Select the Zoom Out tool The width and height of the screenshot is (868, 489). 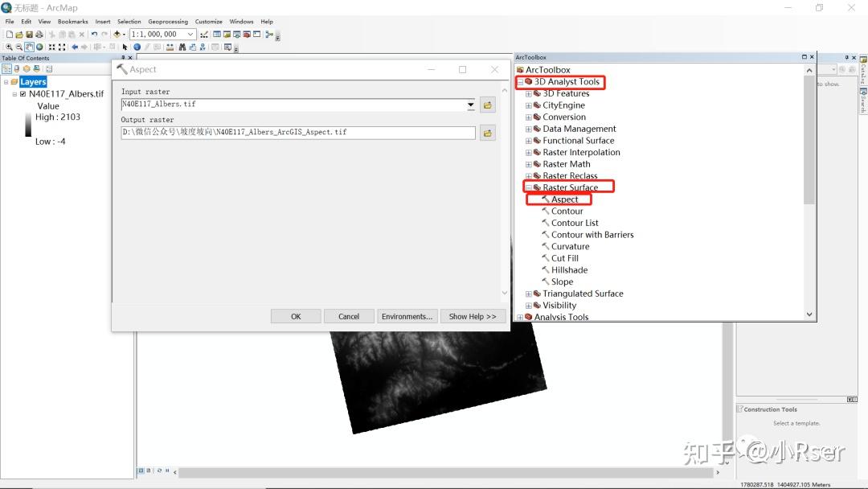coord(18,47)
